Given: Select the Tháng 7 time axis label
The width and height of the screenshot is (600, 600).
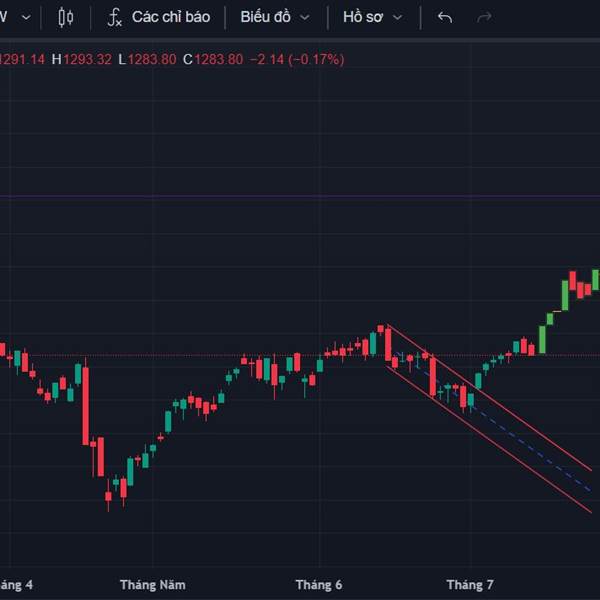Looking at the screenshot, I should [x=470, y=585].
